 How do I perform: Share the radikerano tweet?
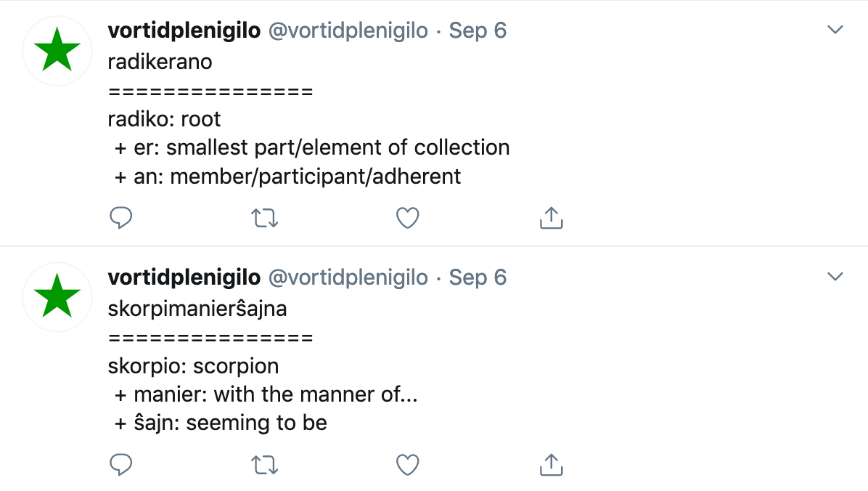click(552, 218)
